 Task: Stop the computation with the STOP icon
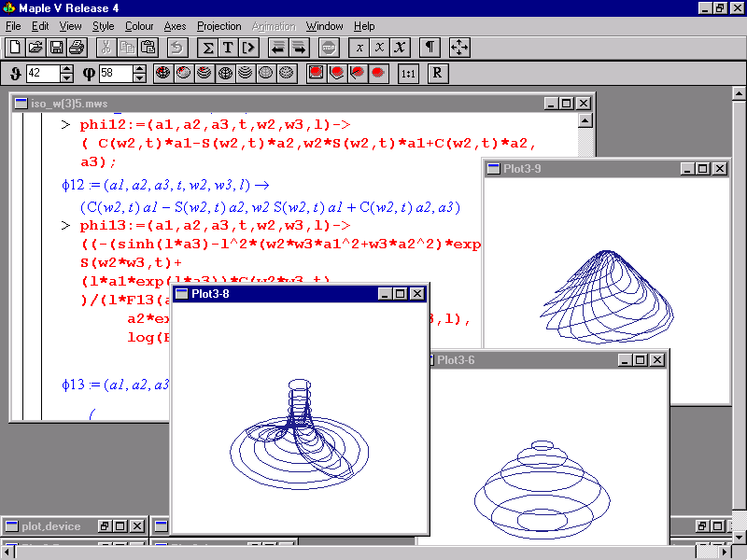pos(329,48)
